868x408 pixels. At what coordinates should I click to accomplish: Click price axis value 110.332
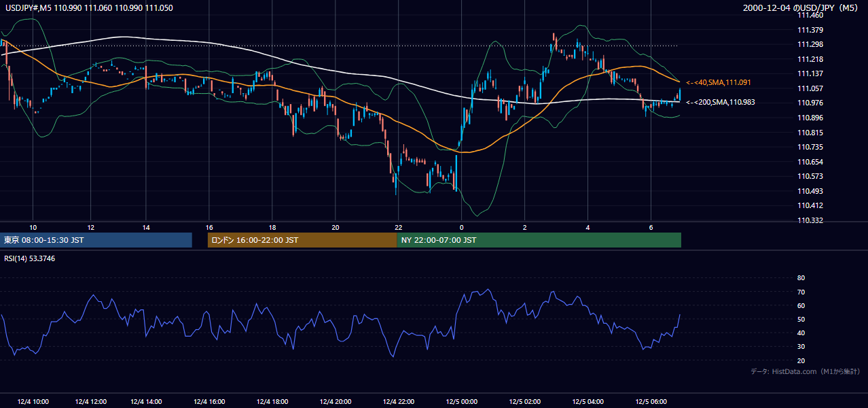pos(810,220)
